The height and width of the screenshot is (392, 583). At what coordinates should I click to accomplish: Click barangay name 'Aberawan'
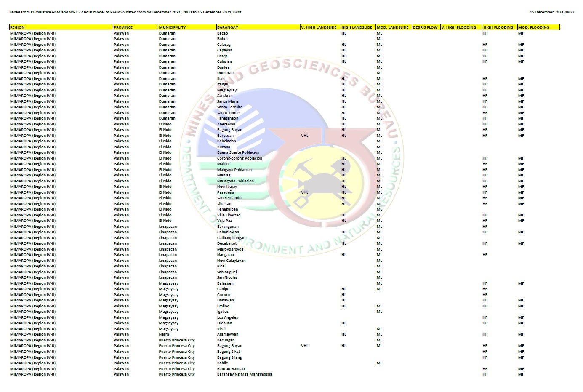click(226, 124)
